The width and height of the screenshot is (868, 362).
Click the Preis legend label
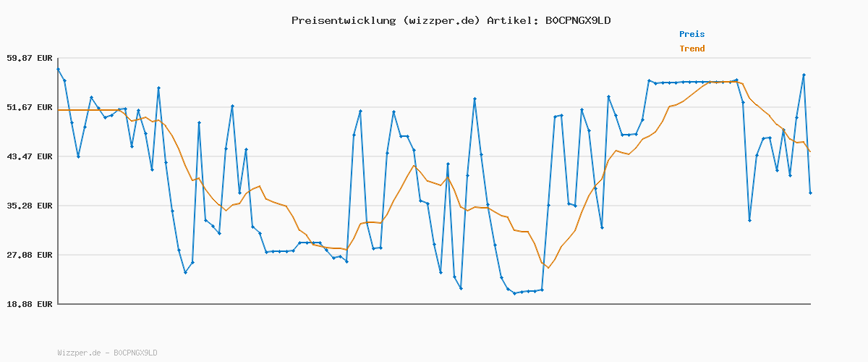pyautogui.click(x=692, y=34)
